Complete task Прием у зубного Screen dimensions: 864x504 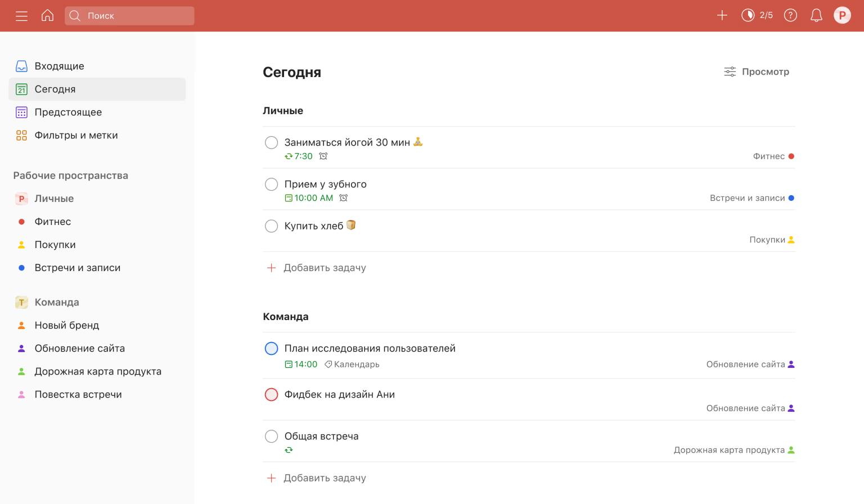[271, 184]
